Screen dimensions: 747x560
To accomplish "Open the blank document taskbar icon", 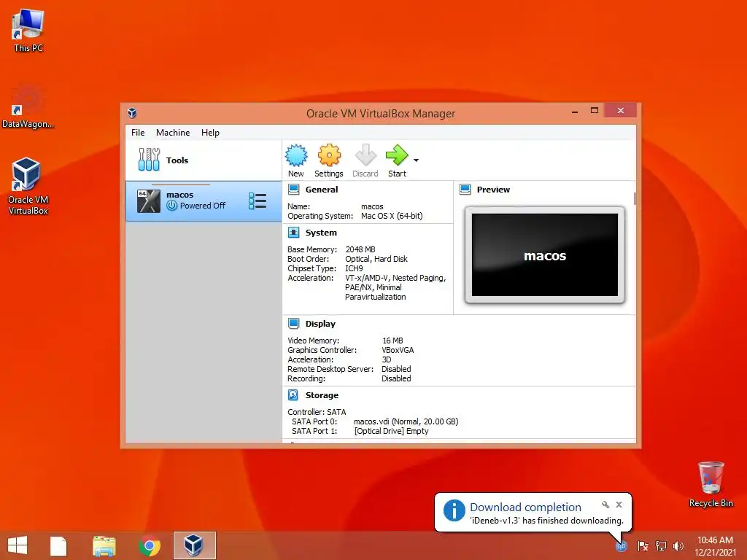I will [58, 545].
